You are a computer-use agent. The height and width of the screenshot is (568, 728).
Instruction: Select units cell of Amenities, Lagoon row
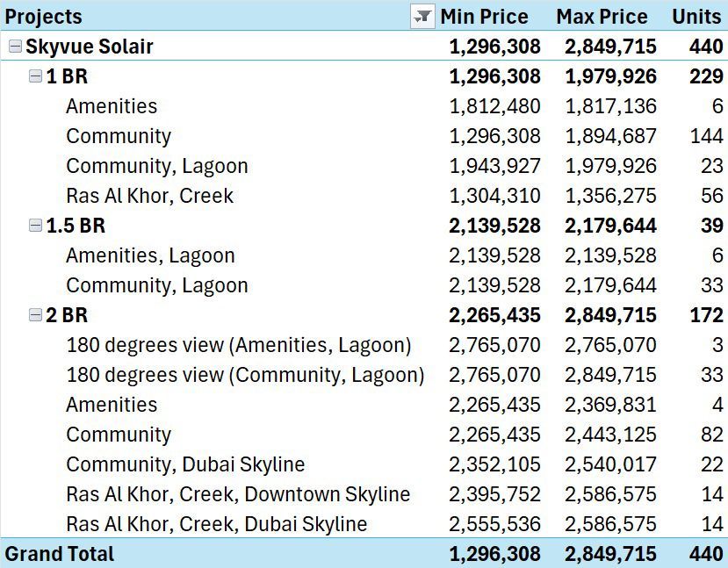pos(717,255)
